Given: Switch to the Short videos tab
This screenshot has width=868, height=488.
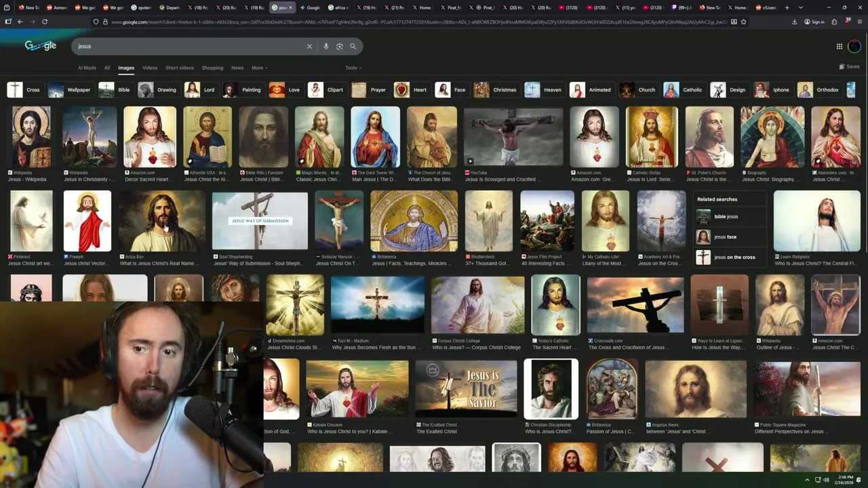Looking at the screenshot, I should [x=180, y=68].
